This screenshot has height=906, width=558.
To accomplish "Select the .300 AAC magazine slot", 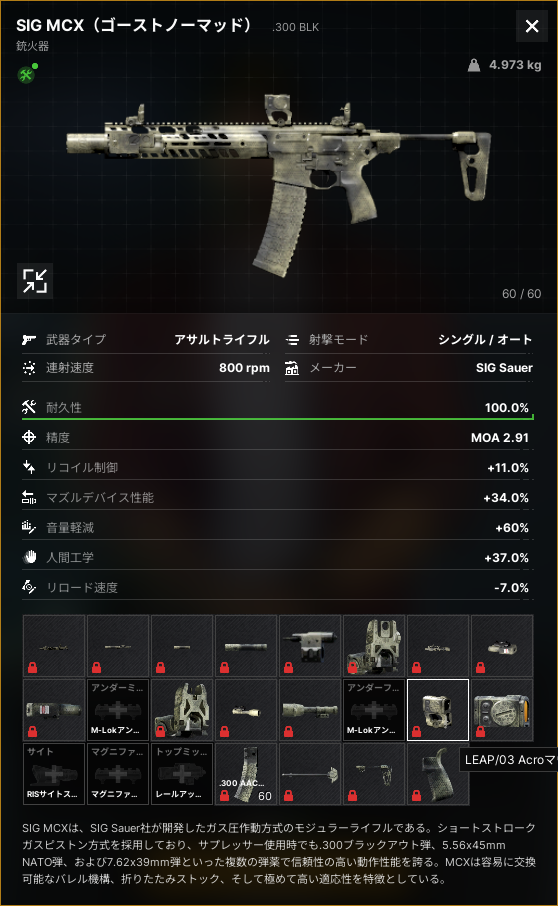I will (246, 774).
